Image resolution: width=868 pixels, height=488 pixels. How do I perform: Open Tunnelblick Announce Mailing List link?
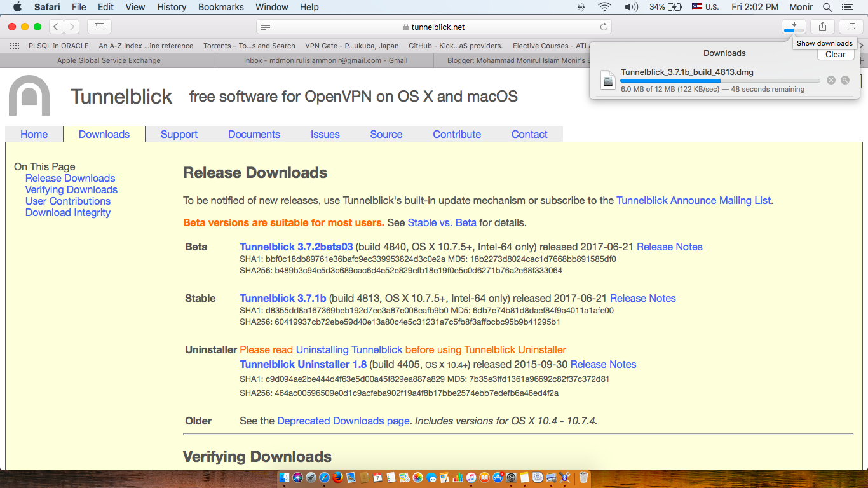click(x=694, y=200)
